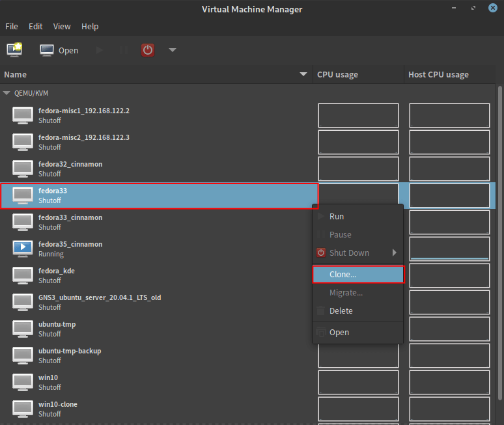504x425 pixels.
Task: Click monitor icon of fedora32_cinnamon VM
Action: (23, 169)
